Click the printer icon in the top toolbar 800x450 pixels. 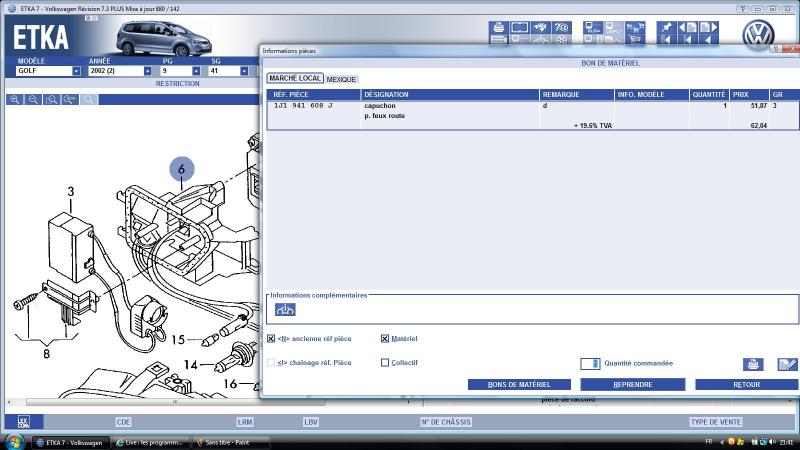click(x=498, y=28)
